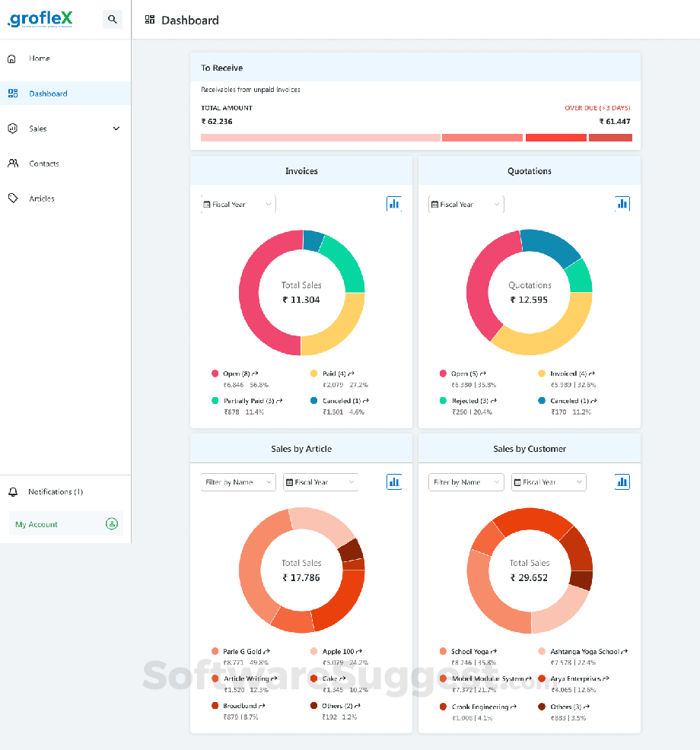
Task: Click the bar chart icon on Invoices card
Action: (x=393, y=203)
